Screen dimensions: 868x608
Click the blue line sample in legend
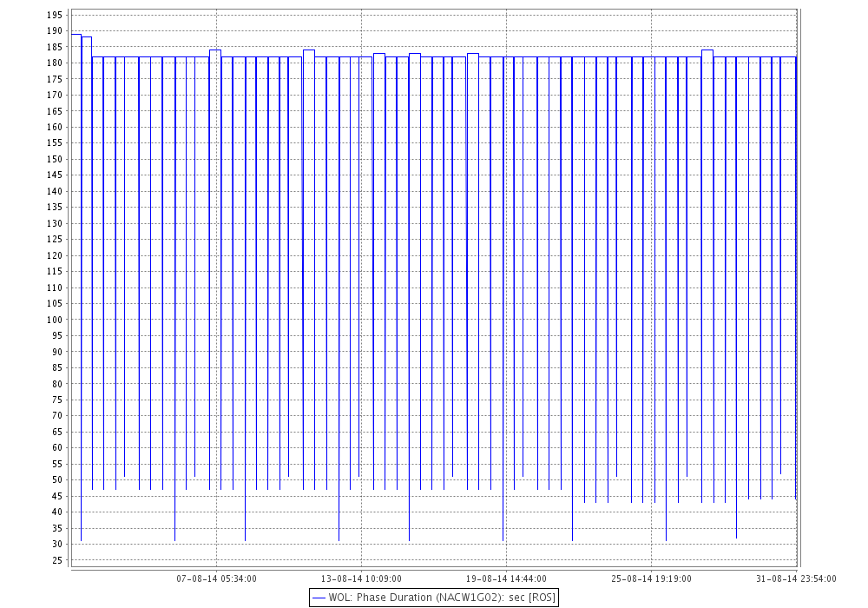pos(319,598)
